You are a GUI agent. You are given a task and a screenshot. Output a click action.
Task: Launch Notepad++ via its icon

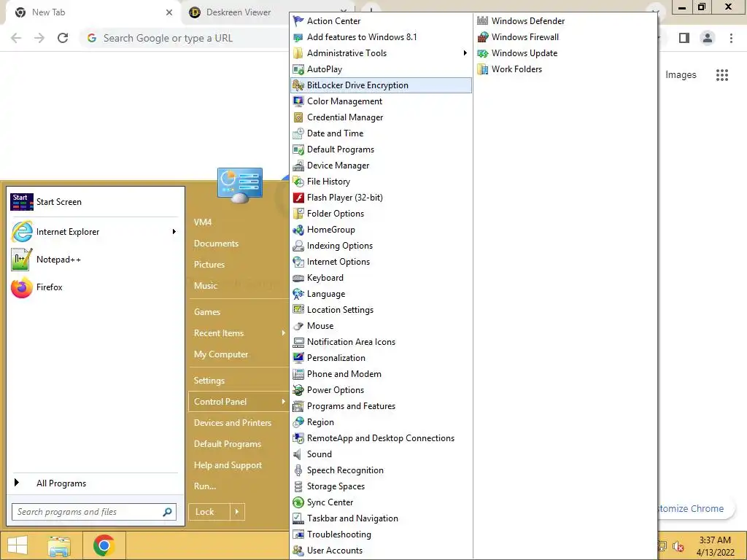point(22,260)
